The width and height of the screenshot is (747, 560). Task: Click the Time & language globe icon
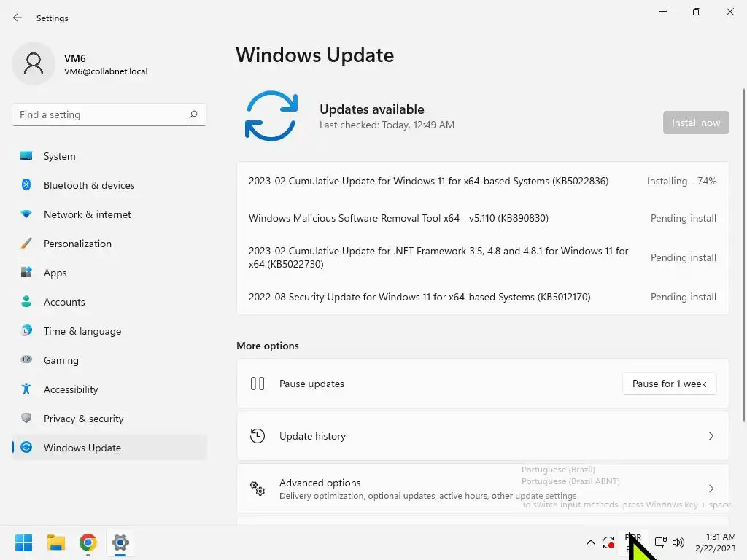26,330
